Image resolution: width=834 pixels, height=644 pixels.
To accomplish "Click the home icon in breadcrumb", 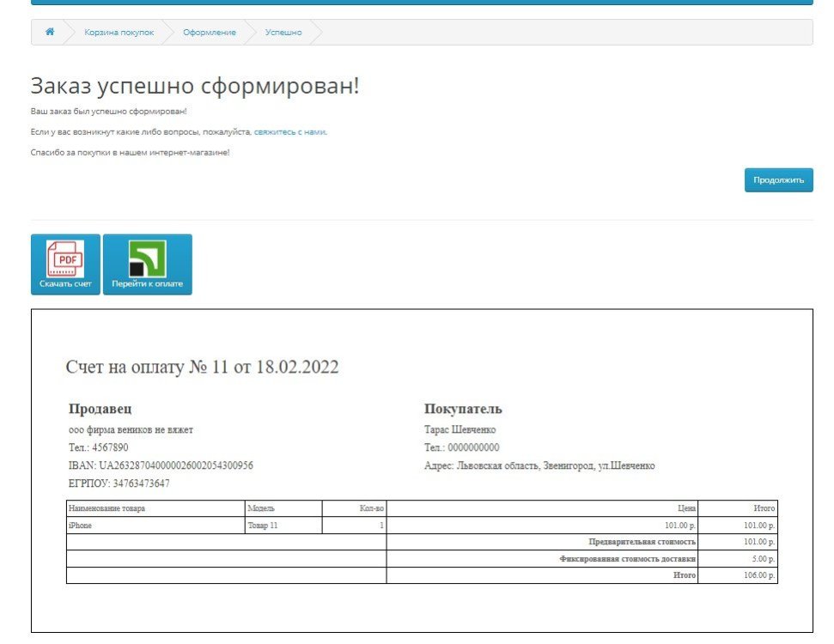I will point(50,32).
